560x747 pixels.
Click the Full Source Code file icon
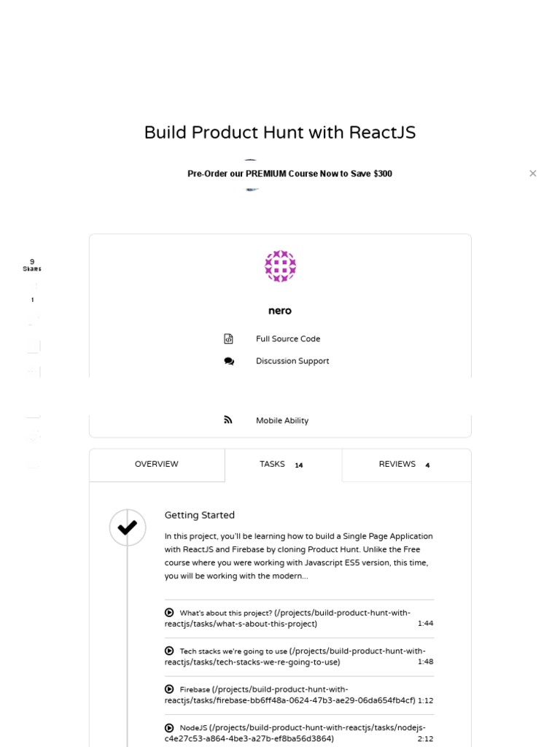(x=228, y=339)
